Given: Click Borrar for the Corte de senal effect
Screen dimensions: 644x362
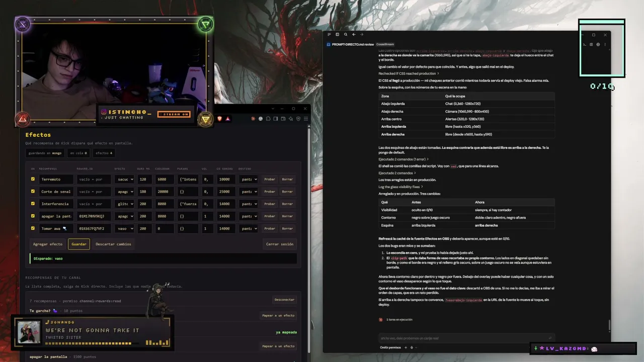Looking at the screenshot, I should tap(287, 192).
